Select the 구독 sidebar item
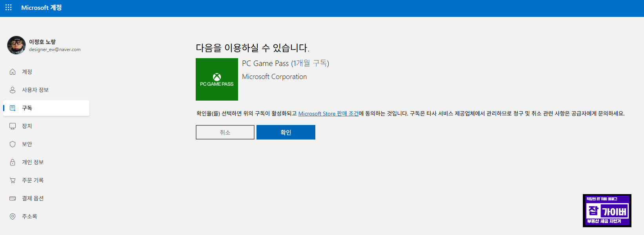Image resolution: width=644 pixels, height=235 pixels. coord(46,108)
